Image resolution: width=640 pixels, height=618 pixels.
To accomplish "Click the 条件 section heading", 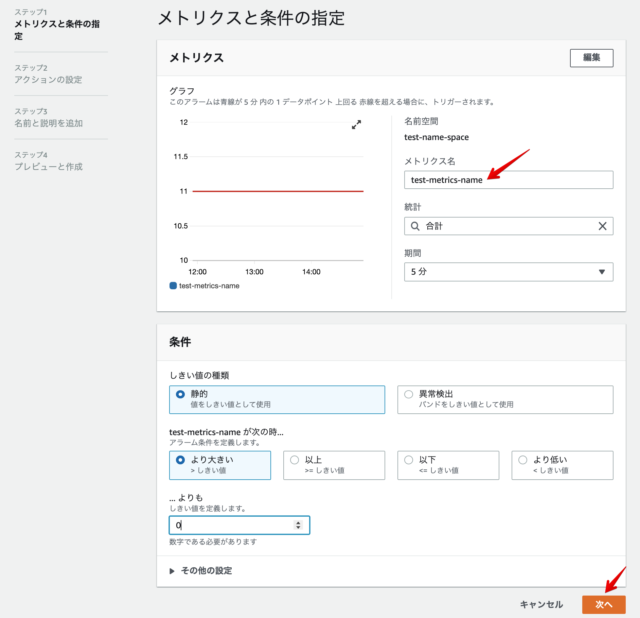I will 180,342.
